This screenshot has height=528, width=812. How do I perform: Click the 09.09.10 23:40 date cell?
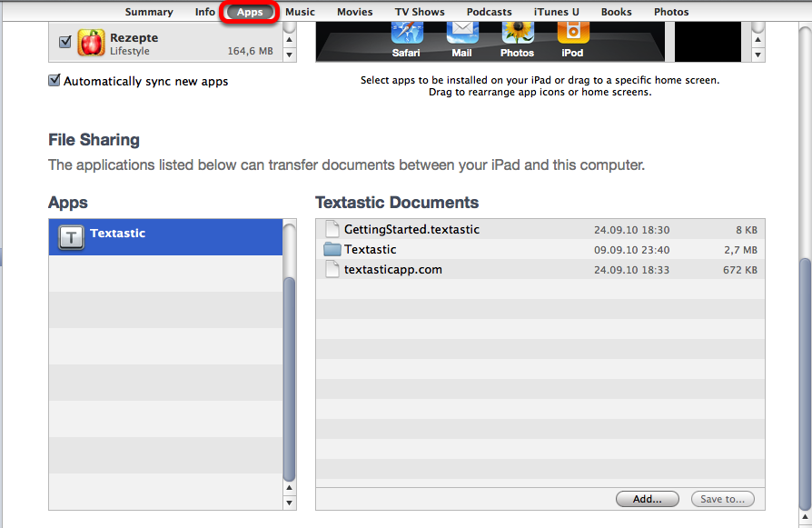click(631, 250)
